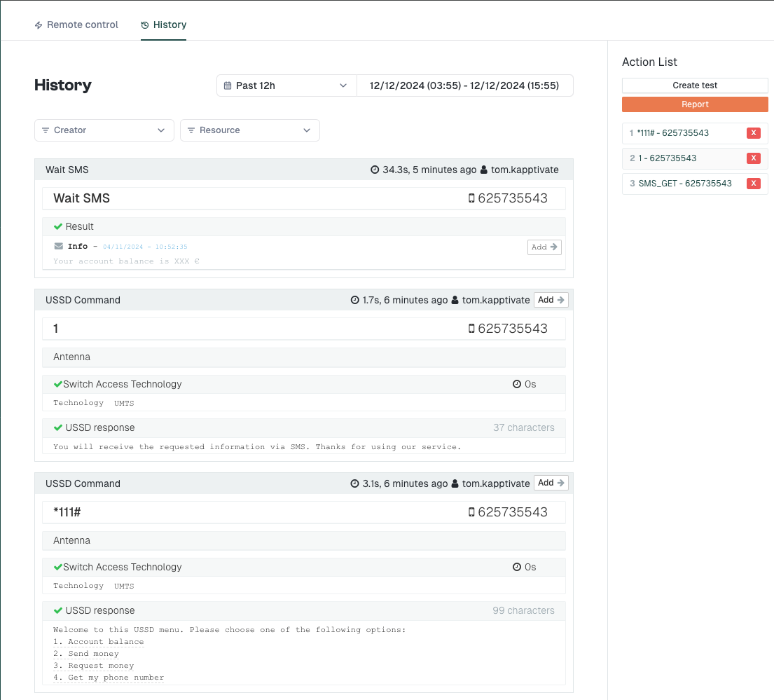Add the Info SMS result to action list
This screenshot has width=774, height=700.
(x=544, y=247)
